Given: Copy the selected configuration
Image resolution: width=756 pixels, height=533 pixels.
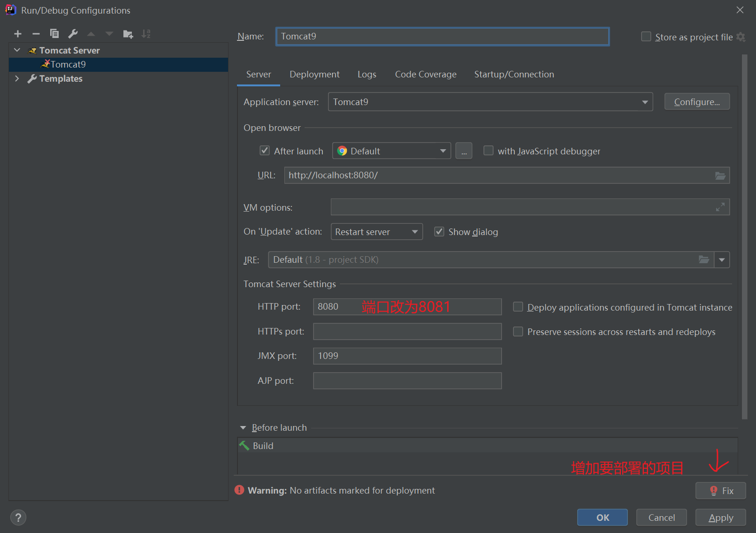Looking at the screenshot, I should coord(54,34).
